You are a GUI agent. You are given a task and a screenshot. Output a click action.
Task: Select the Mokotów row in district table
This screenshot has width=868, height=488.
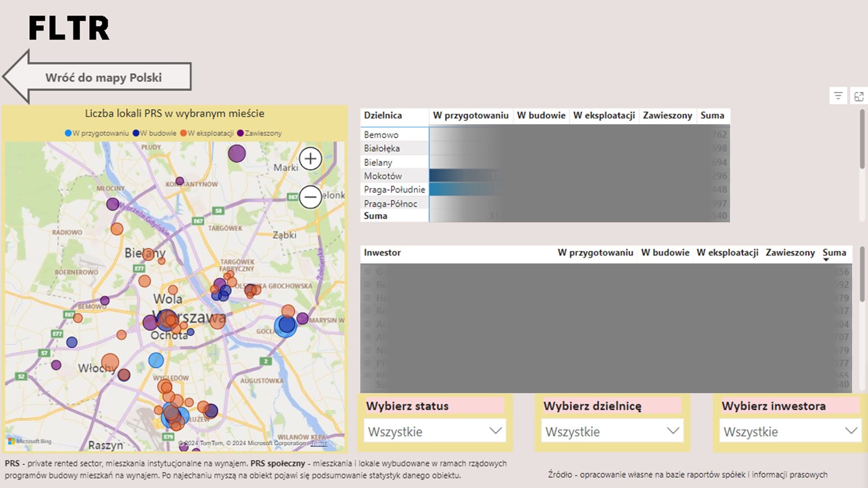[383, 176]
